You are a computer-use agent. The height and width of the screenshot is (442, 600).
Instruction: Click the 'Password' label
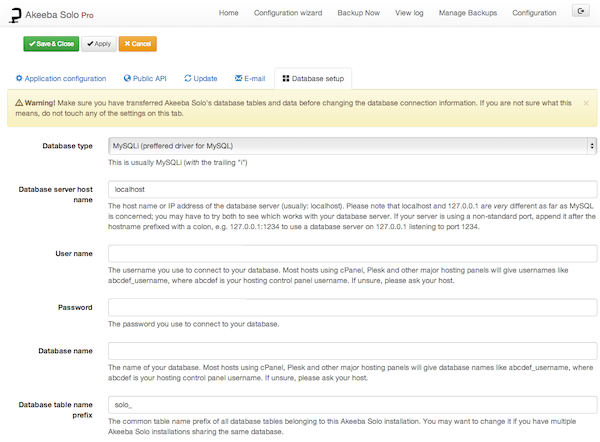pos(75,307)
